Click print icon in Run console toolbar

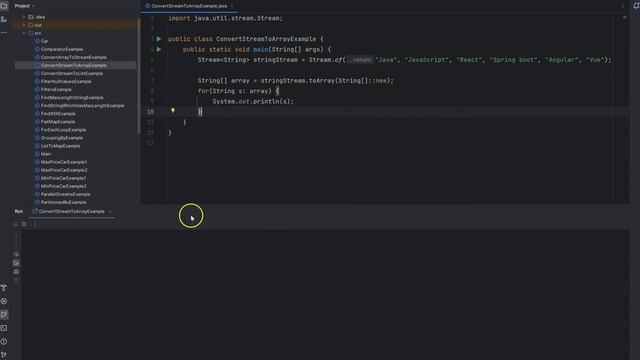16,272
